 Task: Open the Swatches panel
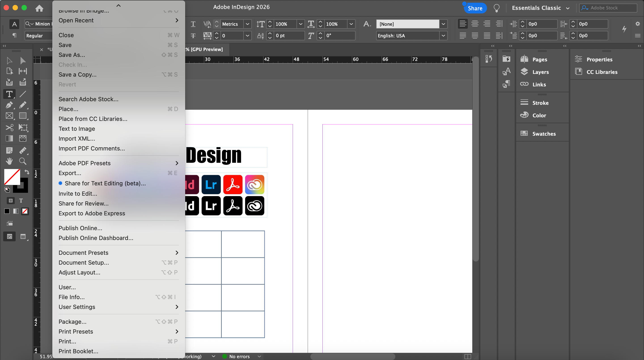coord(544,134)
